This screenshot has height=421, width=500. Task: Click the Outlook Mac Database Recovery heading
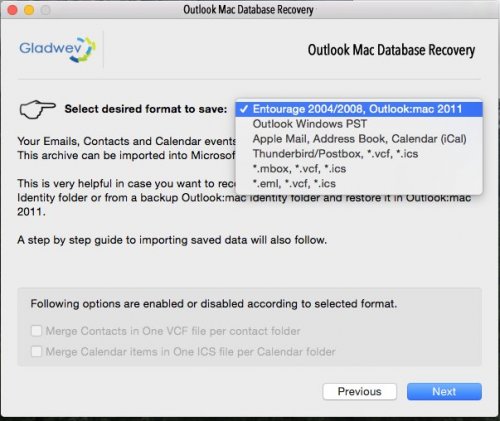(x=391, y=50)
